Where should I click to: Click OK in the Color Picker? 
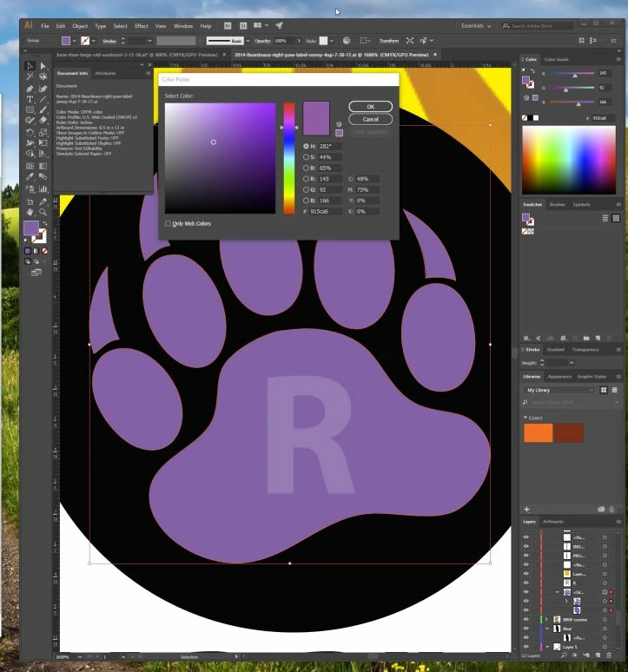tap(370, 106)
